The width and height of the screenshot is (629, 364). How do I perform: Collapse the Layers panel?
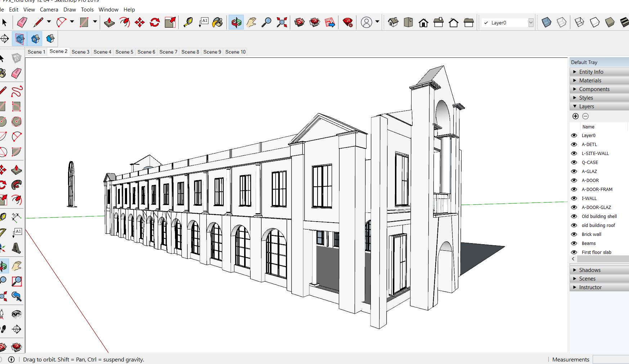(x=599, y=106)
